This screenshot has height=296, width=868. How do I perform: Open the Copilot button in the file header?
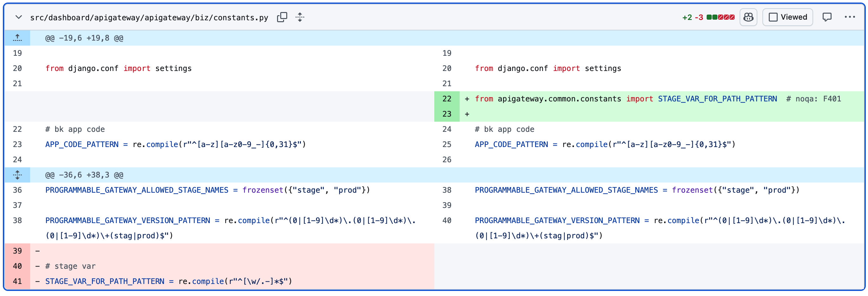pyautogui.click(x=748, y=17)
